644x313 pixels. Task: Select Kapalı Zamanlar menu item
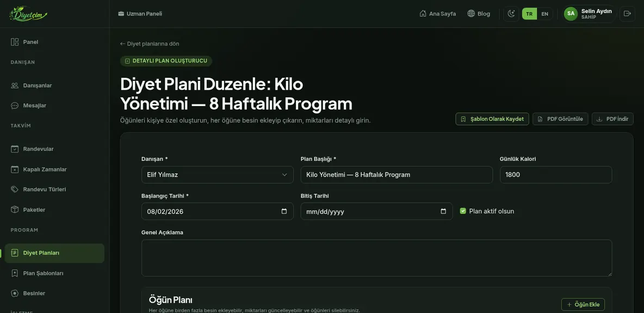point(54,170)
